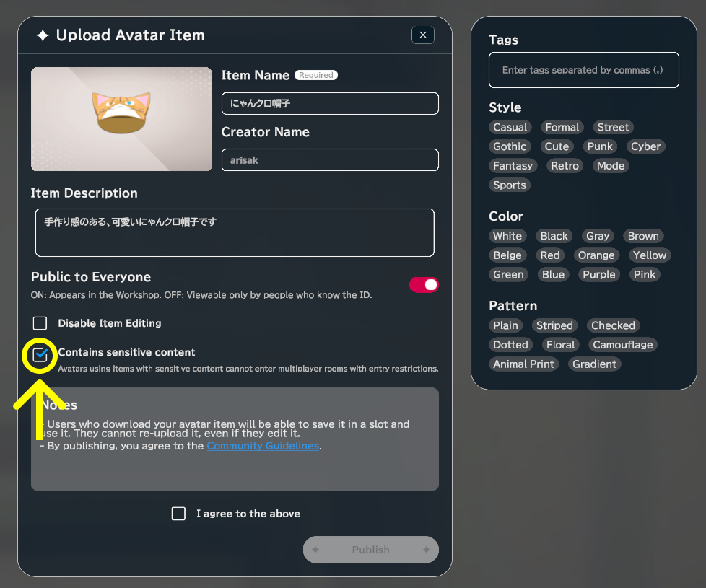Select the White color tag
This screenshot has height=588, width=706.
[507, 236]
